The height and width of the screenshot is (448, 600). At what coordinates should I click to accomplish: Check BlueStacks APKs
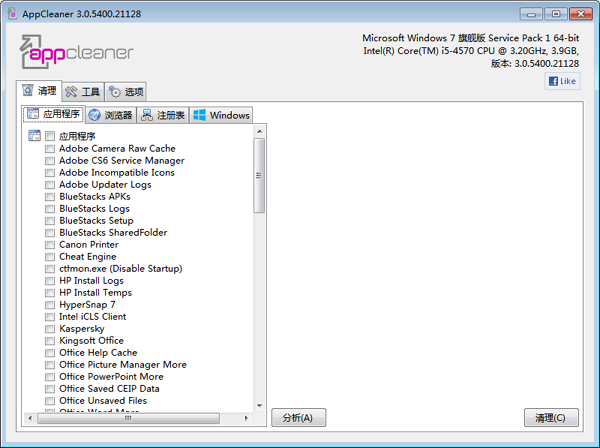[x=50, y=197]
